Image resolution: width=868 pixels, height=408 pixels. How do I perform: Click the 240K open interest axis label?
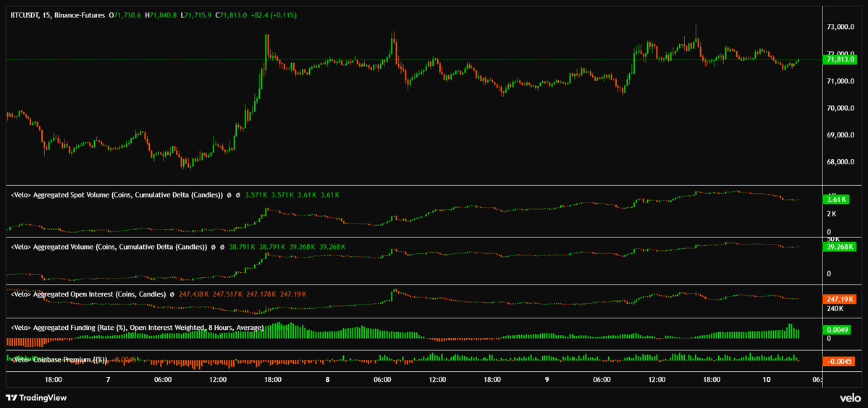(x=835, y=309)
